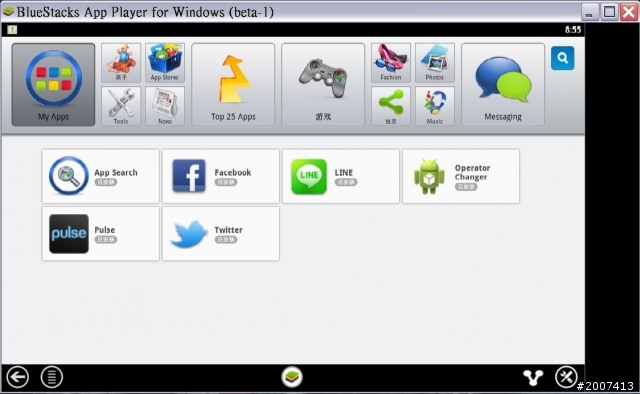Click the Operator Changer label text
The height and width of the screenshot is (394, 640).
click(472, 172)
